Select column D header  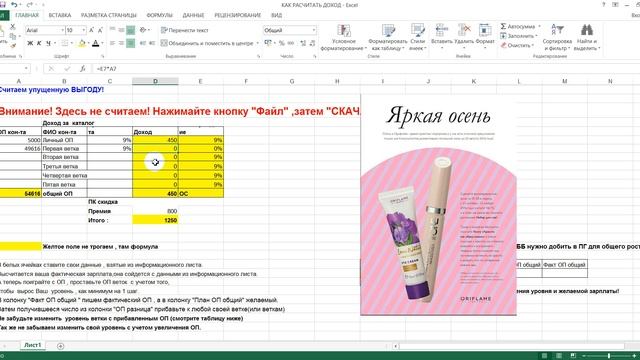(155, 81)
